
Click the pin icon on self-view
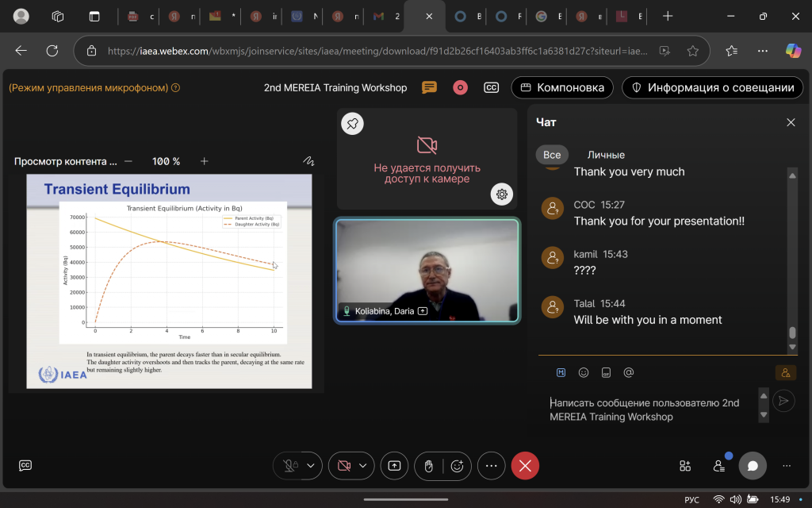coord(353,124)
